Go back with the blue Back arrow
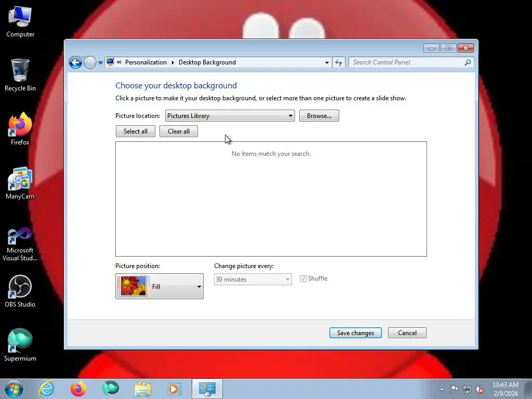 pyautogui.click(x=75, y=62)
